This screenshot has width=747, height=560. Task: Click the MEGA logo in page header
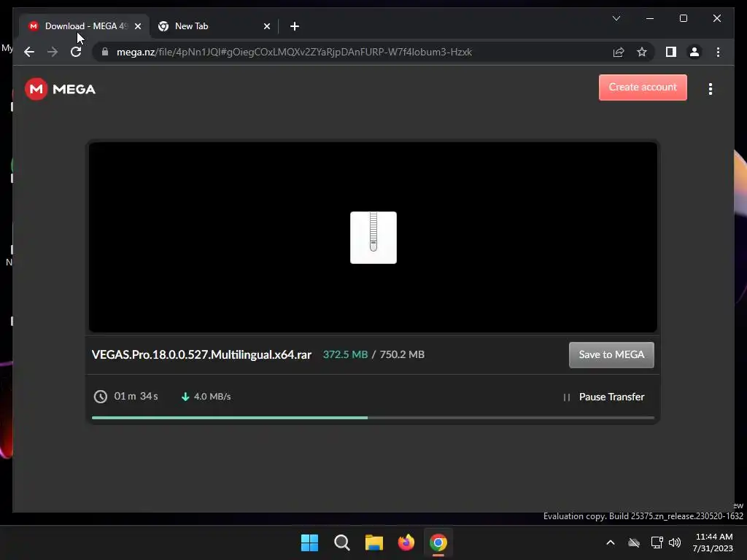tap(60, 89)
